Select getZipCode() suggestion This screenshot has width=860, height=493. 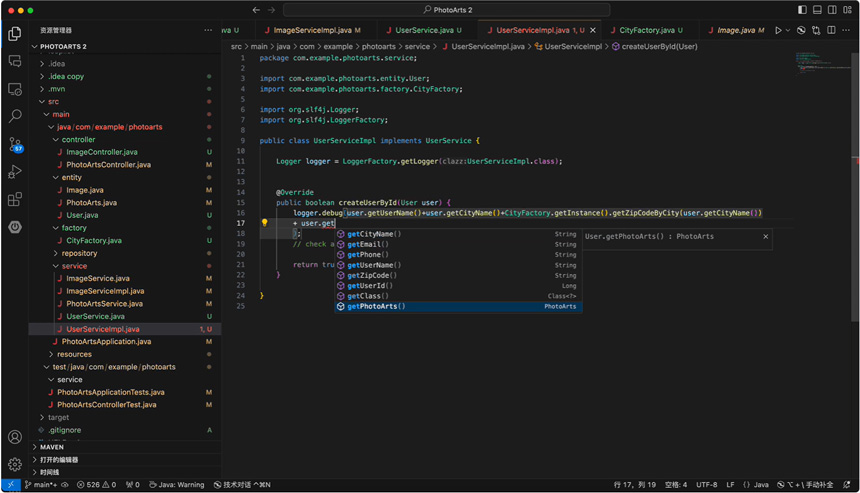click(459, 275)
